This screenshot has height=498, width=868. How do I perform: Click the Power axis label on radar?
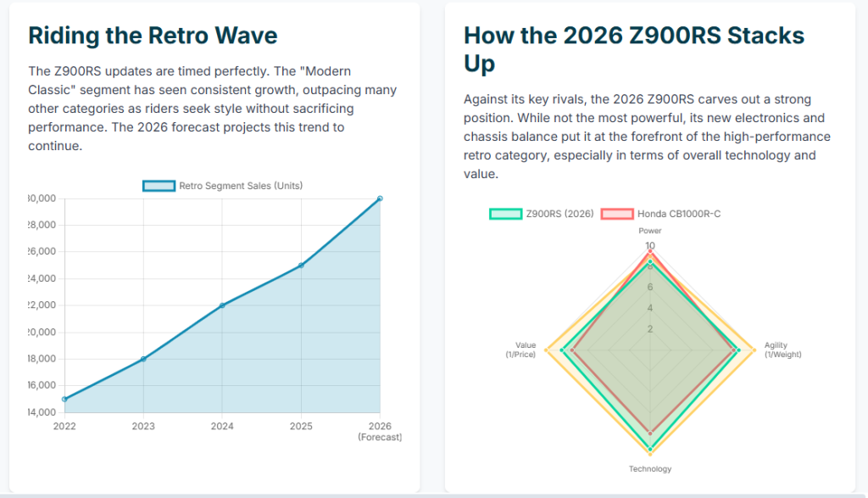point(650,231)
